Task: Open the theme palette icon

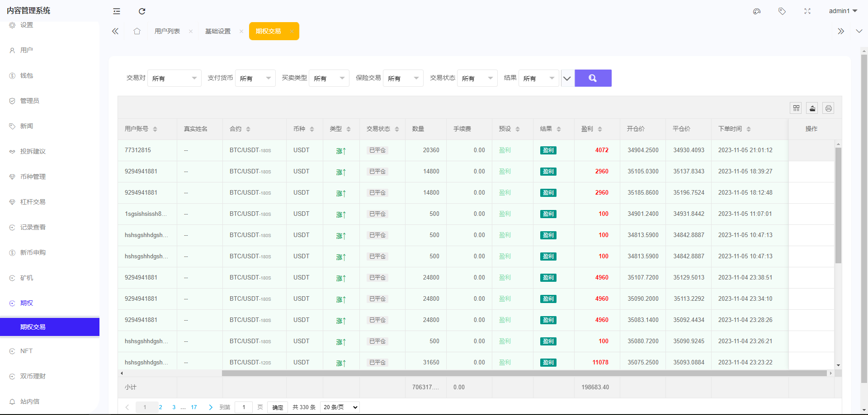Action: click(756, 11)
